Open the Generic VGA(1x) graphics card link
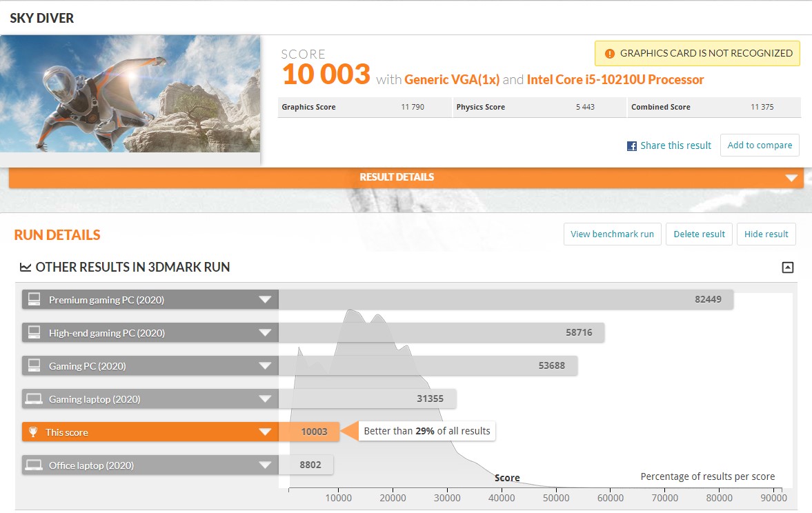 tap(452, 80)
